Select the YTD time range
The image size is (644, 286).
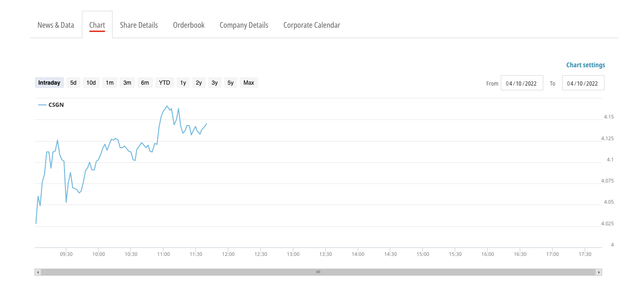click(164, 83)
